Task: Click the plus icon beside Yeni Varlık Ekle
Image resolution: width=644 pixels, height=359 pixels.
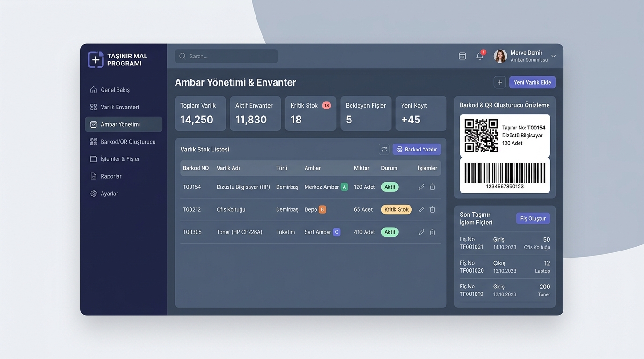Action: [x=500, y=82]
